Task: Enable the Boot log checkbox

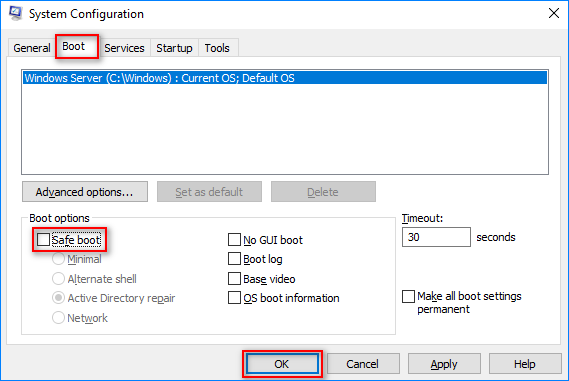Action: 234,259
